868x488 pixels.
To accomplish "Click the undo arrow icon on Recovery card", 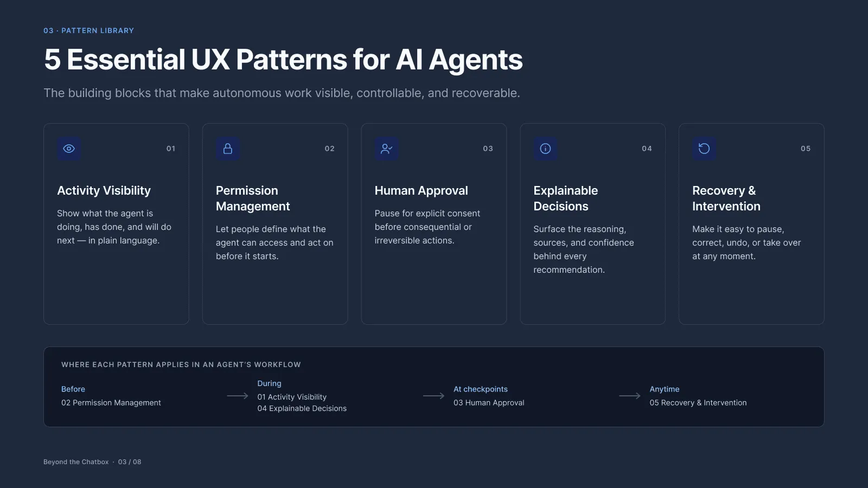I will coord(704,149).
